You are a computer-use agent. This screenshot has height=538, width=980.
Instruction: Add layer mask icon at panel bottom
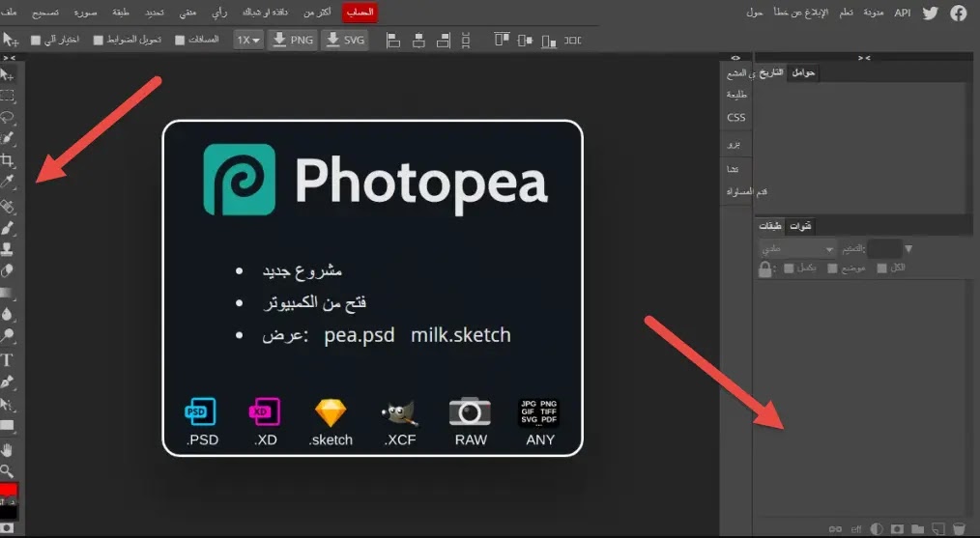pyautogui.click(x=898, y=529)
